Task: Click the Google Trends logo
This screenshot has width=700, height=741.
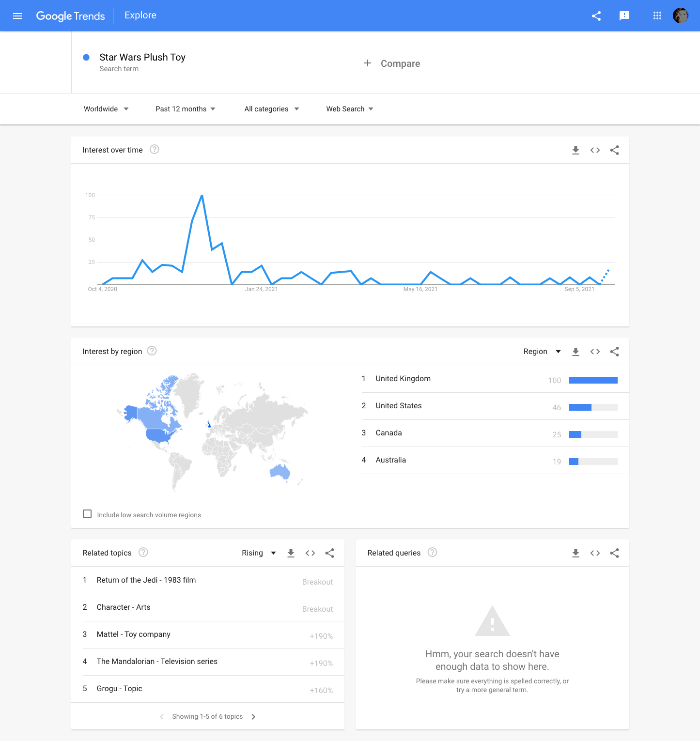Action: pos(71,16)
